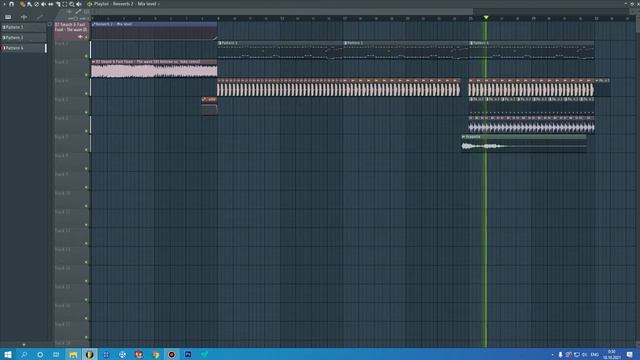Select Pattern 4 in the picker
The width and height of the screenshot is (640, 360).
[24, 48]
